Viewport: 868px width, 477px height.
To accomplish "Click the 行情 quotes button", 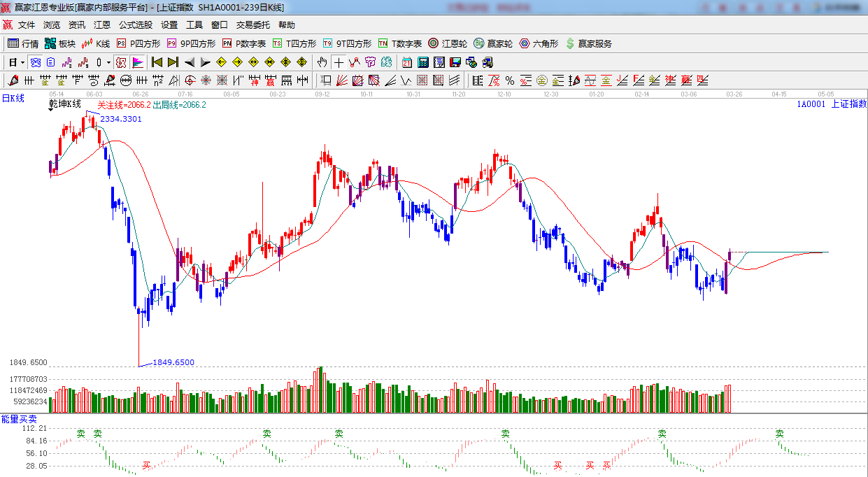I will tap(23, 43).
